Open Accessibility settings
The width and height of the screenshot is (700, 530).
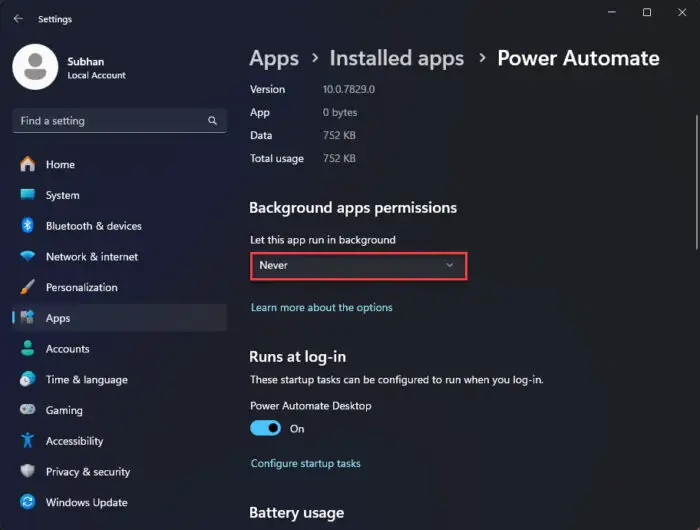coord(119,441)
